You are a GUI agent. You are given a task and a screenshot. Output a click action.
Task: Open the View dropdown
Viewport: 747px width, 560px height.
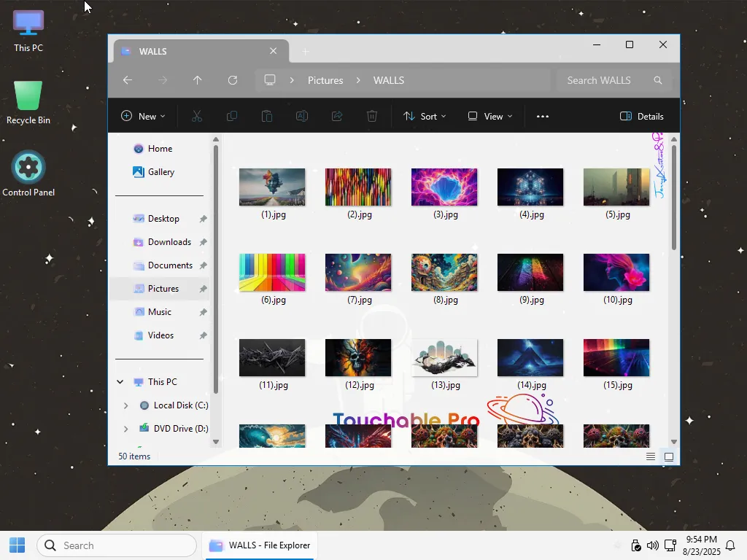[x=490, y=116]
